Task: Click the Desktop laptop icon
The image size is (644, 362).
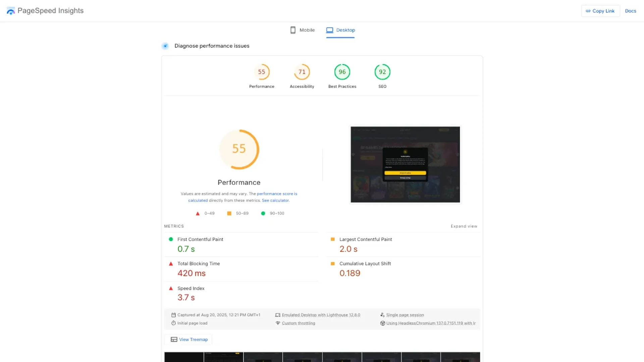Action: point(330,30)
